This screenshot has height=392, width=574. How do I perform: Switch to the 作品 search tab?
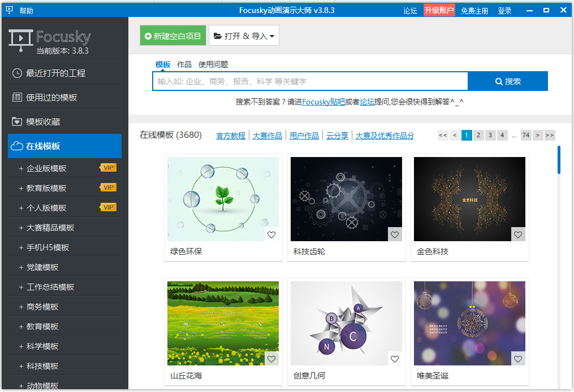[184, 64]
